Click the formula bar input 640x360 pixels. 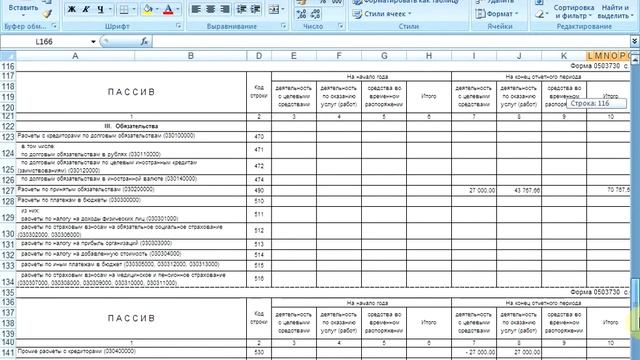click(x=391, y=42)
